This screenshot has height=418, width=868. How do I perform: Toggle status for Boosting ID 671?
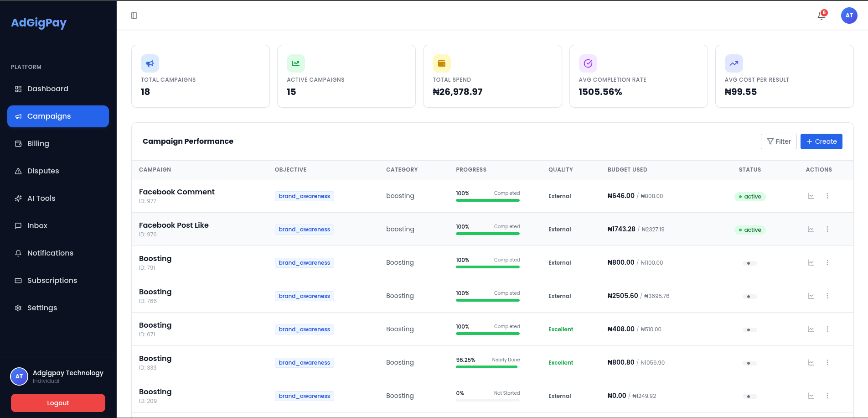click(749, 330)
